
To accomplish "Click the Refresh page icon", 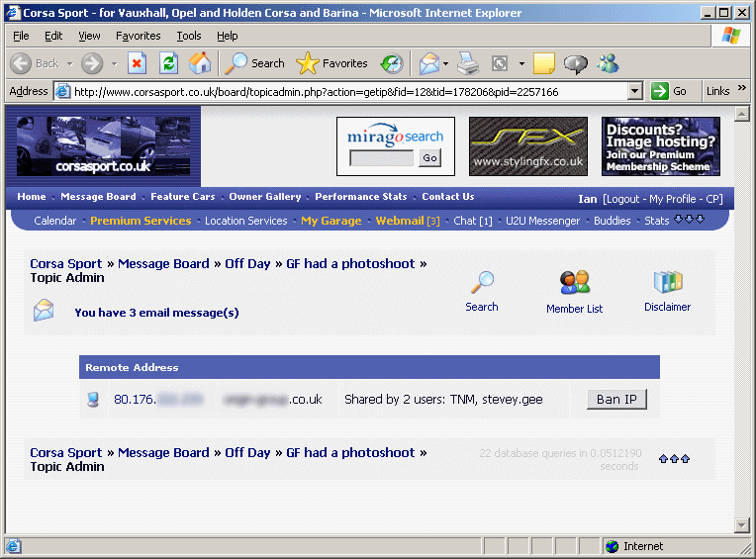I will 169,63.
